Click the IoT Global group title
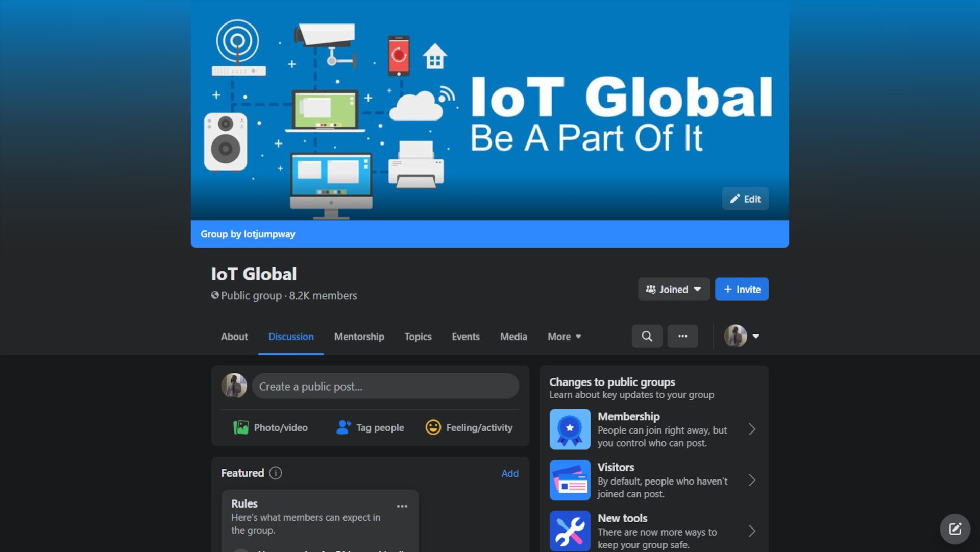The height and width of the screenshot is (552, 980). pos(254,274)
